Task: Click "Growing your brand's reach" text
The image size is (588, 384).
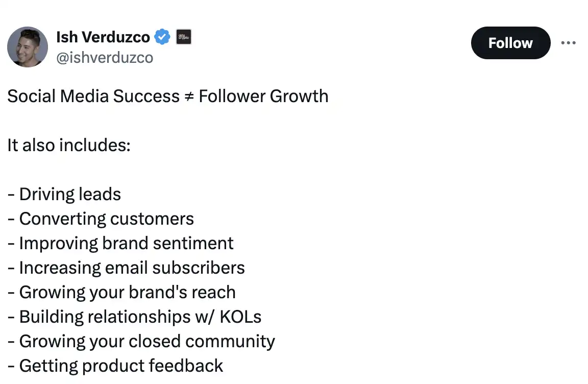Action: 127,292
